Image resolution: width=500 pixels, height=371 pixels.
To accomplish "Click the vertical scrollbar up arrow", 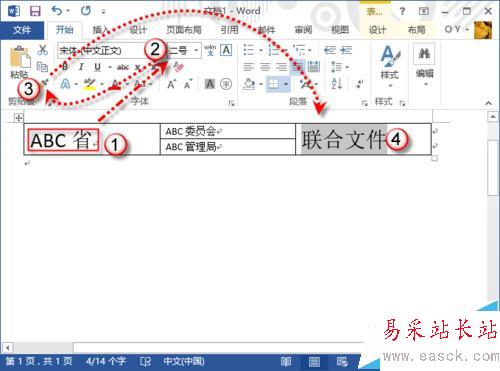I will coord(493,117).
